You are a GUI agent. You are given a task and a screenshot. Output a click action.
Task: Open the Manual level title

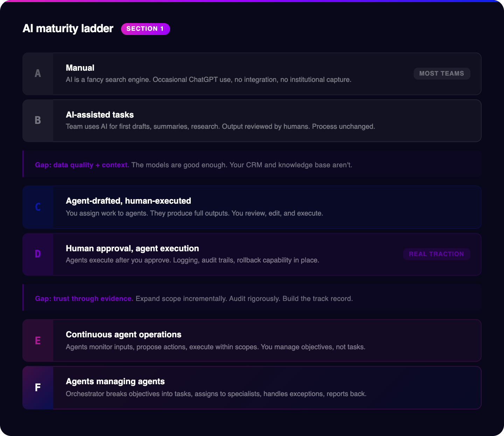click(80, 68)
